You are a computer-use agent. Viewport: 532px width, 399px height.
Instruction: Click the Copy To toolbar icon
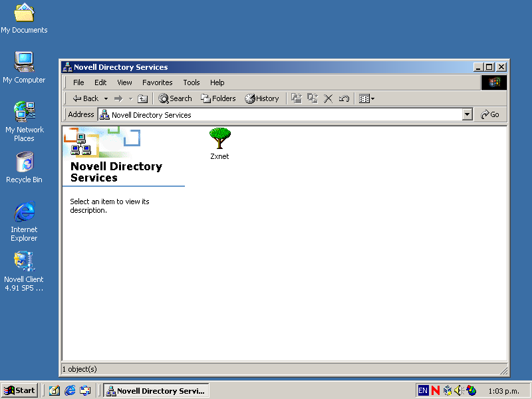[x=312, y=98]
